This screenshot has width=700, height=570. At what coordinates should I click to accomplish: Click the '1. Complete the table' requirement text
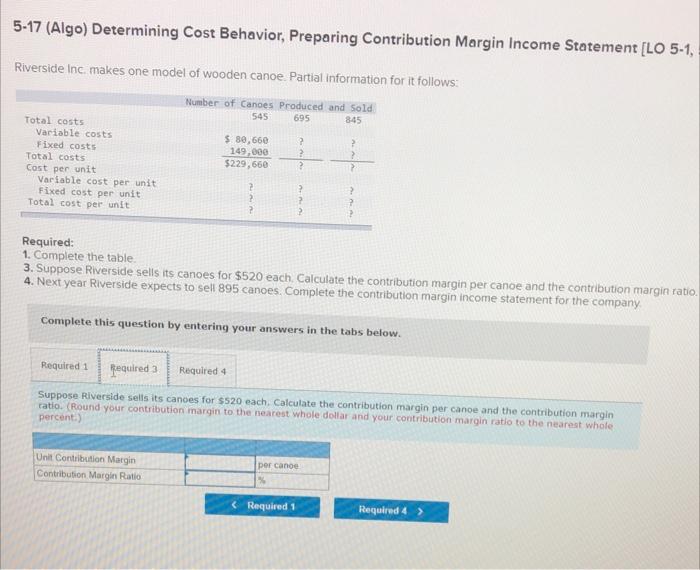79,257
